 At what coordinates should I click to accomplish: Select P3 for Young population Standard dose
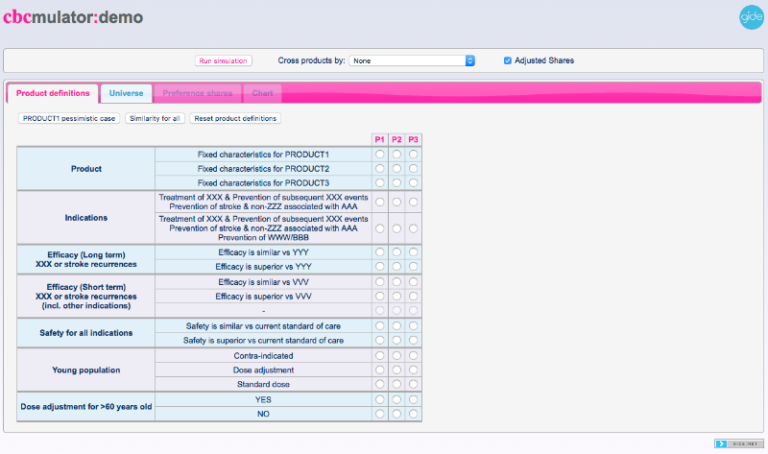coord(413,384)
